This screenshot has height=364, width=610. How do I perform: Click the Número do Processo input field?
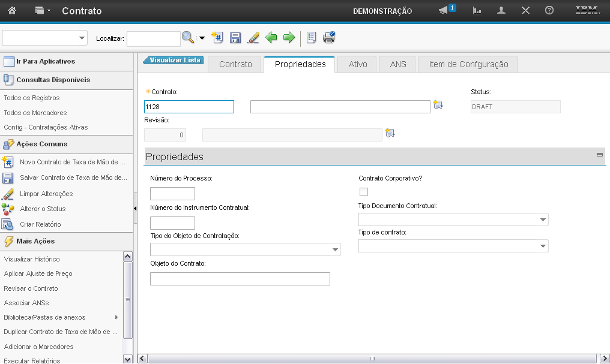coord(172,194)
